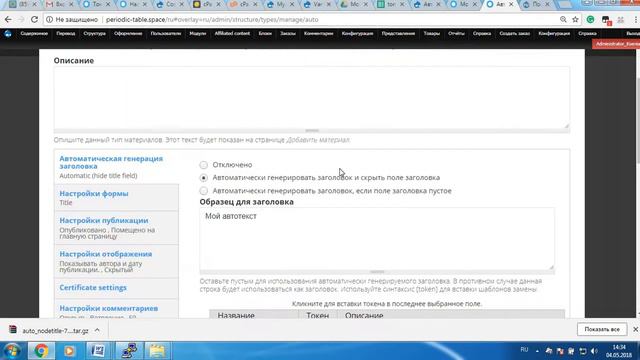The height and width of the screenshot is (360, 640).
Task: Open site info 'Не защищено' icon
Action: pyautogui.click(x=49, y=20)
